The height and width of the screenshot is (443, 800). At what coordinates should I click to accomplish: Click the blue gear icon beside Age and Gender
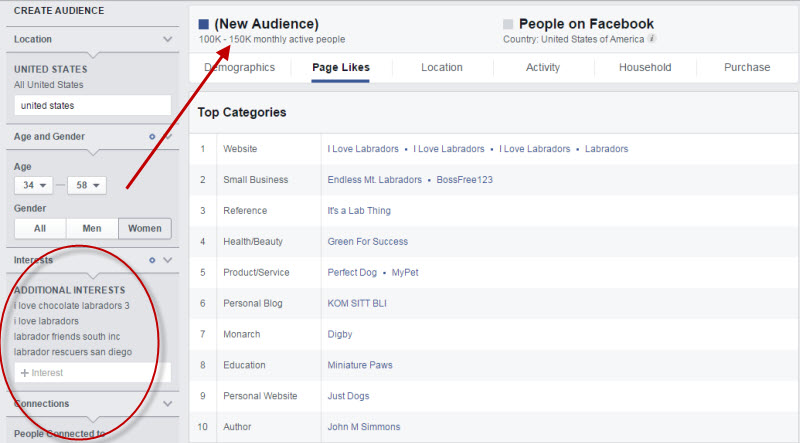point(152,137)
